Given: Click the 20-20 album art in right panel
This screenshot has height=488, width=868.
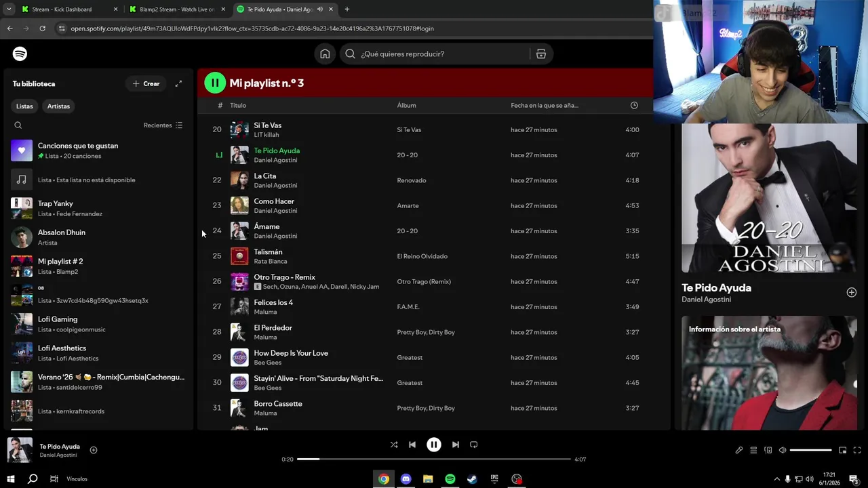Looking at the screenshot, I should coord(769,198).
